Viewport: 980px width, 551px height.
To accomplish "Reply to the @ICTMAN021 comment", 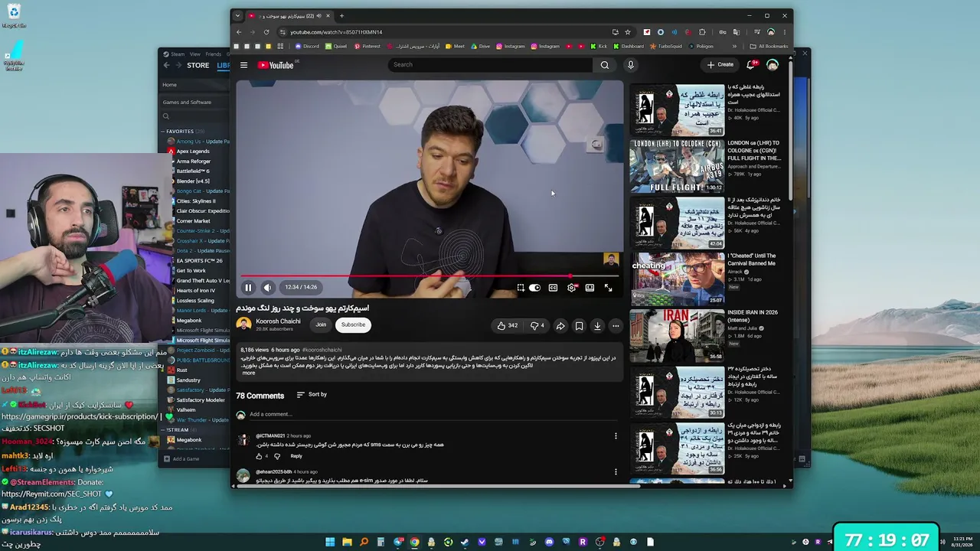I will [296, 456].
